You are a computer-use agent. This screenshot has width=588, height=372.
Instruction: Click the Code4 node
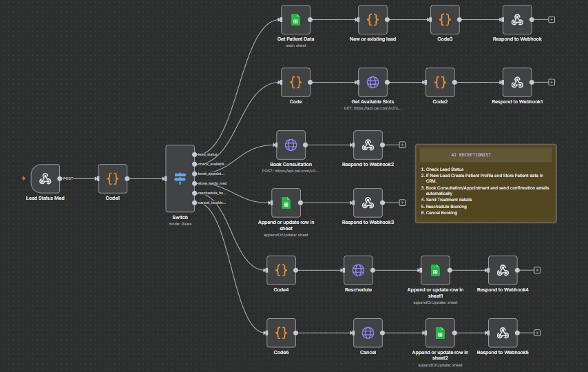pyautogui.click(x=281, y=270)
